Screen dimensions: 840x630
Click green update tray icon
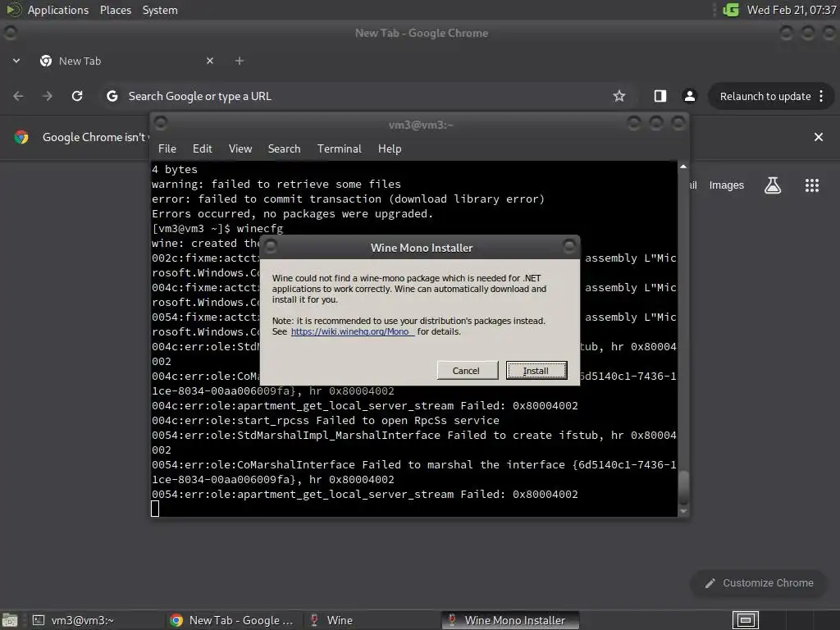[x=731, y=10]
